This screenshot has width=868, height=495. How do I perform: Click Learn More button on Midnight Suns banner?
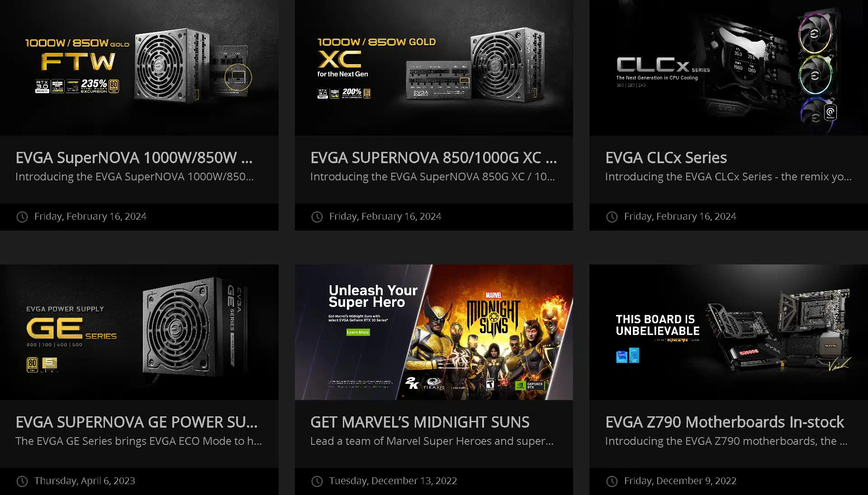358,332
